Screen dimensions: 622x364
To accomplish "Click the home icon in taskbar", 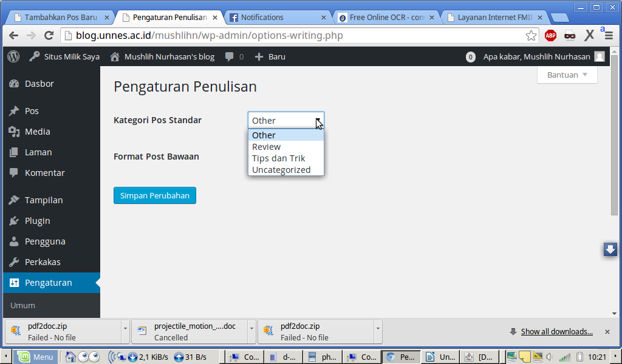I will [x=70, y=357].
